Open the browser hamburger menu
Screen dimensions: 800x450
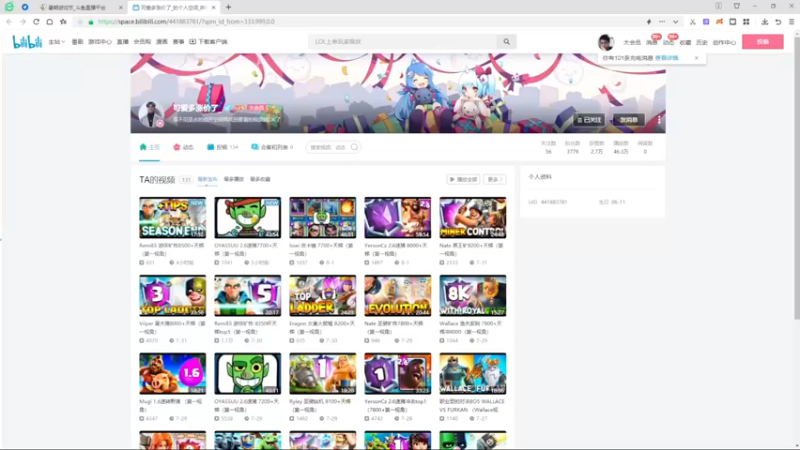[x=791, y=22]
